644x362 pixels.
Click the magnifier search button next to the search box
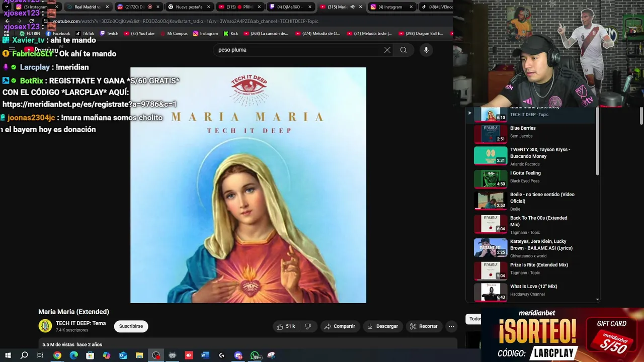tap(404, 50)
